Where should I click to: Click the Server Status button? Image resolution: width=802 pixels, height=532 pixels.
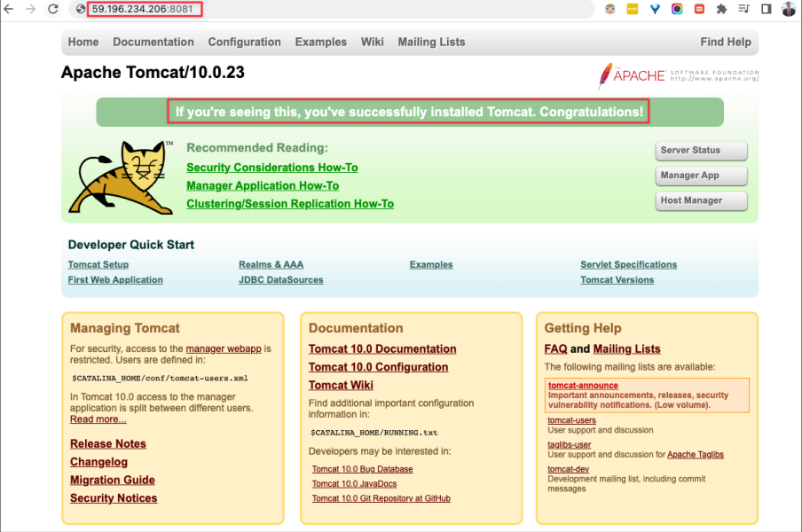(701, 150)
